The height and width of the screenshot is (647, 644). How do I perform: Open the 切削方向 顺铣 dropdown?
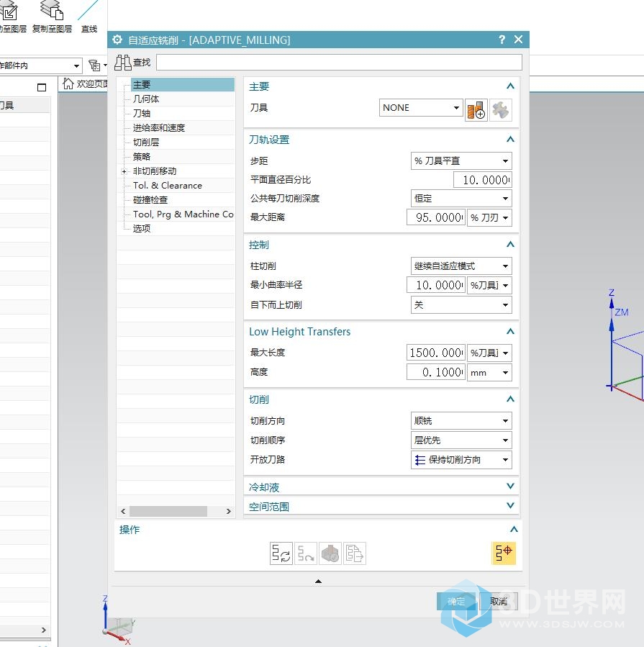461,421
